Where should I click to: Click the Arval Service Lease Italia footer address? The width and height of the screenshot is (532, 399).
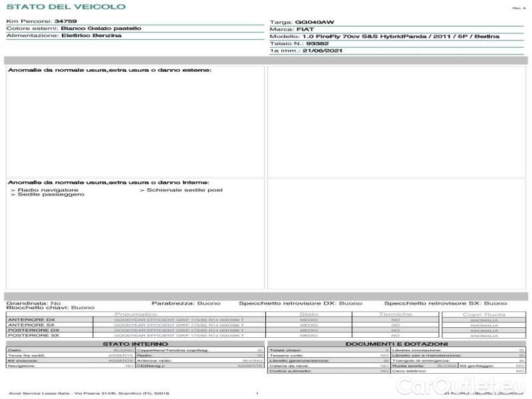[x=89, y=393]
